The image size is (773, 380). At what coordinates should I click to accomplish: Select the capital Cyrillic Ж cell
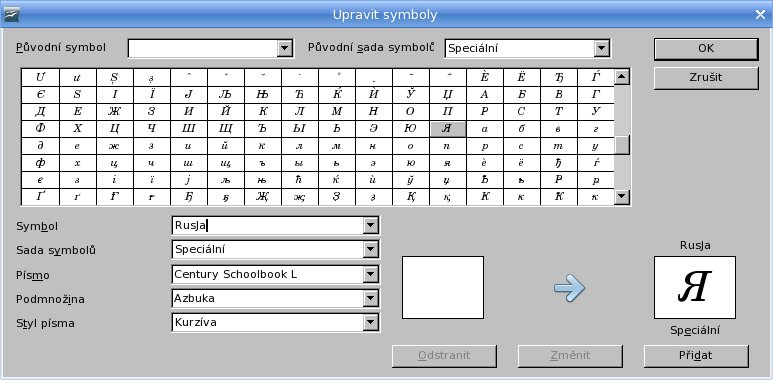click(114, 112)
